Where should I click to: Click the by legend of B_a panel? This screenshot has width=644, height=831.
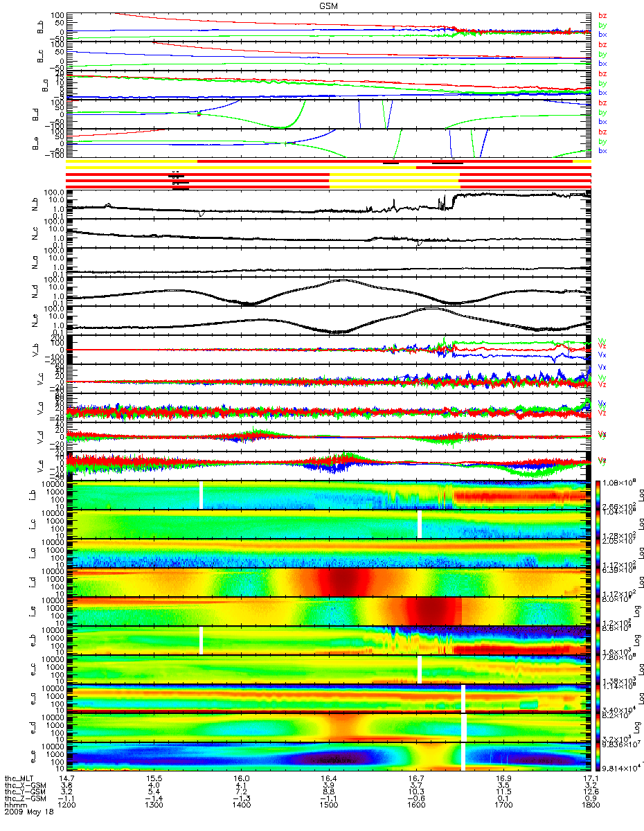point(602,83)
